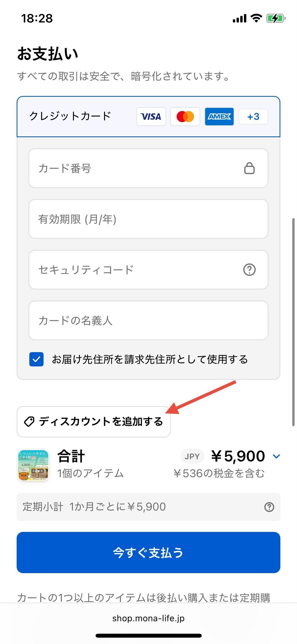Uncheck use shipping address as billing checkbox
This screenshot has width=297, height=644.
(36, 359)
